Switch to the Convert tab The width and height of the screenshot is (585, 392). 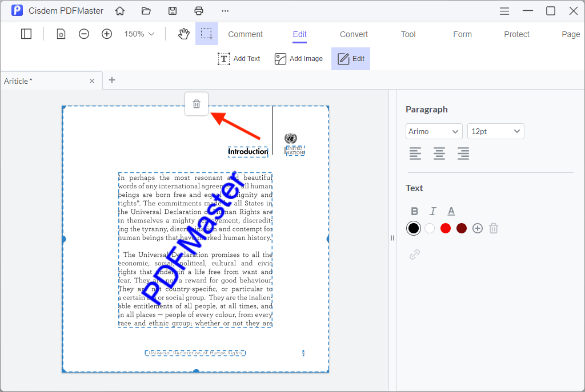coord(354,34)
